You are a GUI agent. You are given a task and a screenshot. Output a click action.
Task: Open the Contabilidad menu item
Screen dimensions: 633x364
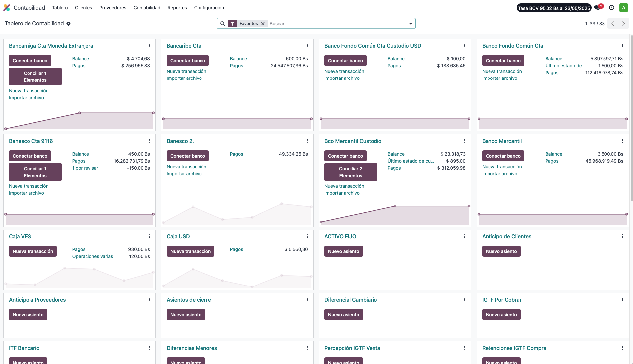coord(147,8)
